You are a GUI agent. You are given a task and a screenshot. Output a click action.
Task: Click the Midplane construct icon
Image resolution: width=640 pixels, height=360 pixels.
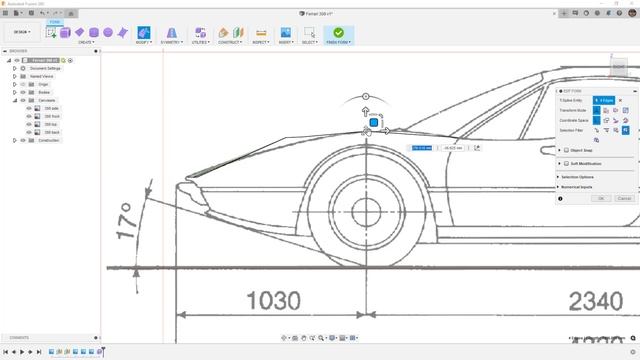238,33
